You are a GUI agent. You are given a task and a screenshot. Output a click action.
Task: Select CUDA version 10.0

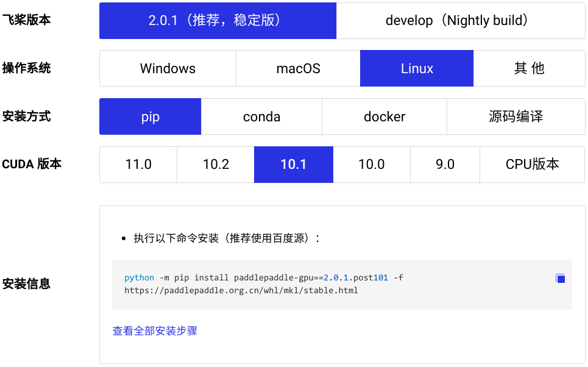click(x=372, y=165)
